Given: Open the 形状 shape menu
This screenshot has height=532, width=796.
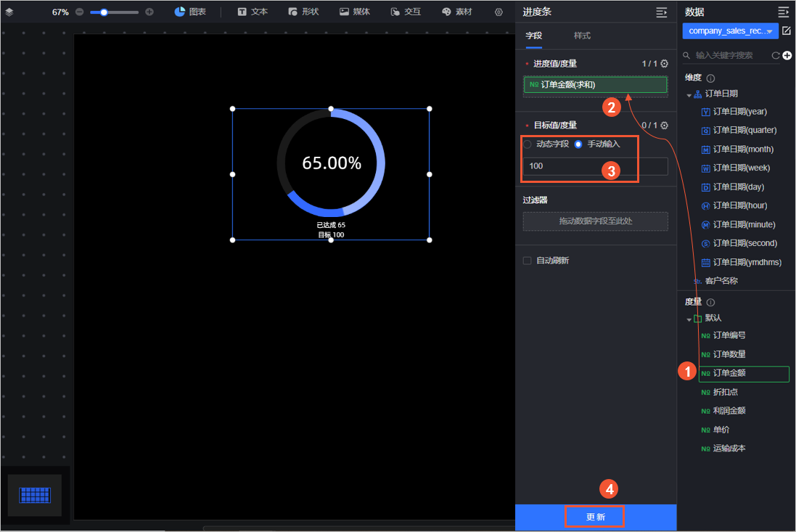Looking at the screenshot, I should tap(303, 12).
